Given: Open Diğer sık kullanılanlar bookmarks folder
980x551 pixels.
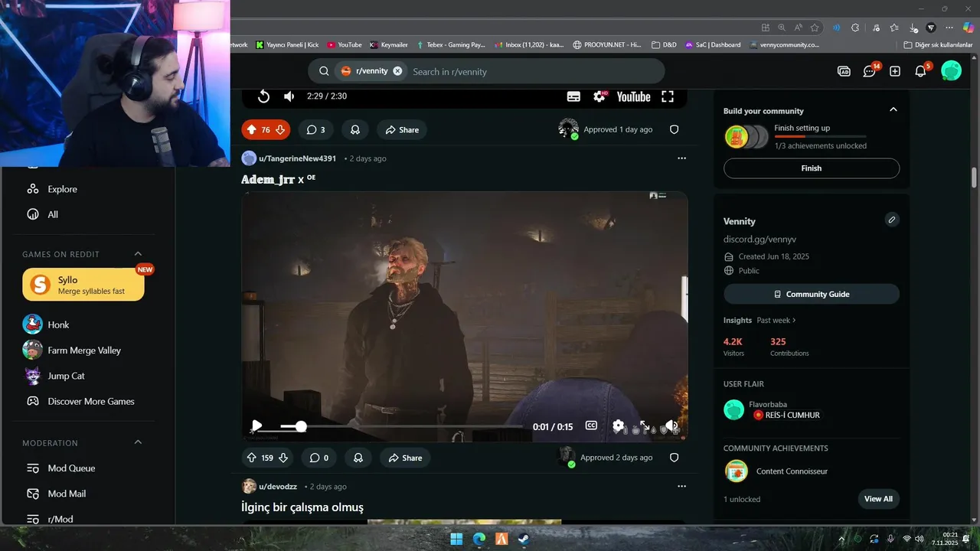Looking at the screenshot, I should 938,45.
